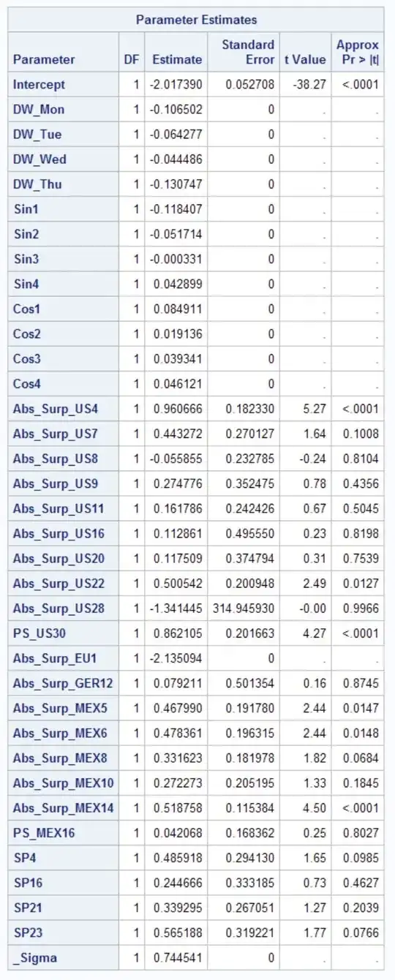
Task: Select the Abs_Surp_MEX14 t value 4.50
Action: 315,808
